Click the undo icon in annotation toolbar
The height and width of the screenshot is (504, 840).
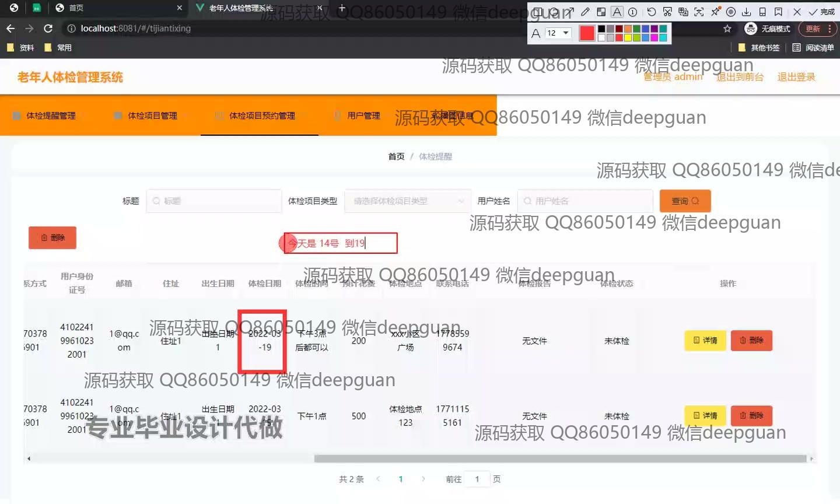pos(652,12)
